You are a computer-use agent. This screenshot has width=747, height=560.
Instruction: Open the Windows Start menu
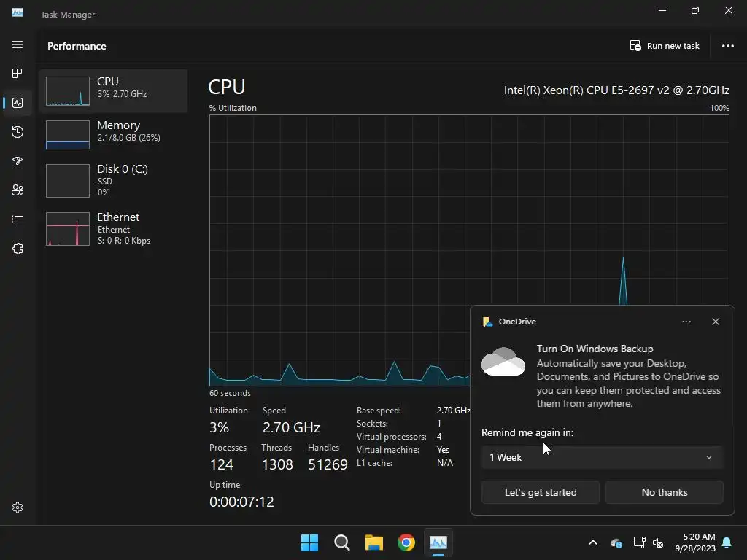(x=309, y=542)
